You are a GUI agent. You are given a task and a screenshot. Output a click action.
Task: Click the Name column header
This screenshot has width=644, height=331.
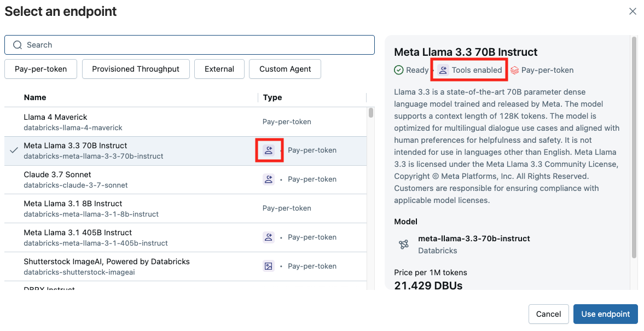(35, 97)
